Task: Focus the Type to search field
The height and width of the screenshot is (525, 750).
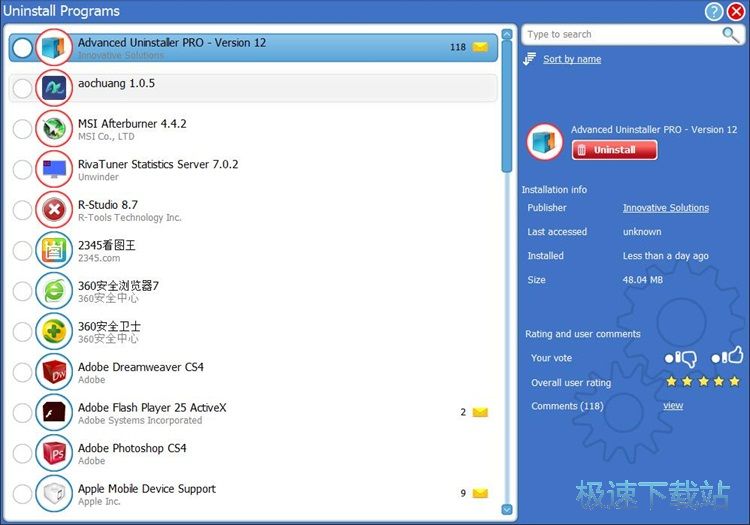Action: click(x=622, y=34)
